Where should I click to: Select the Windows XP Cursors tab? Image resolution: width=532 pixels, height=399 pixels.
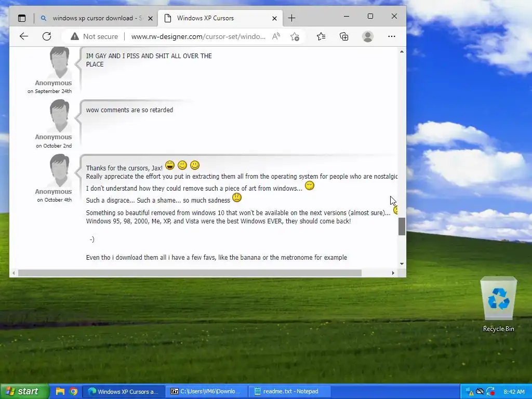pyautogui.click(x=220, y=18)
